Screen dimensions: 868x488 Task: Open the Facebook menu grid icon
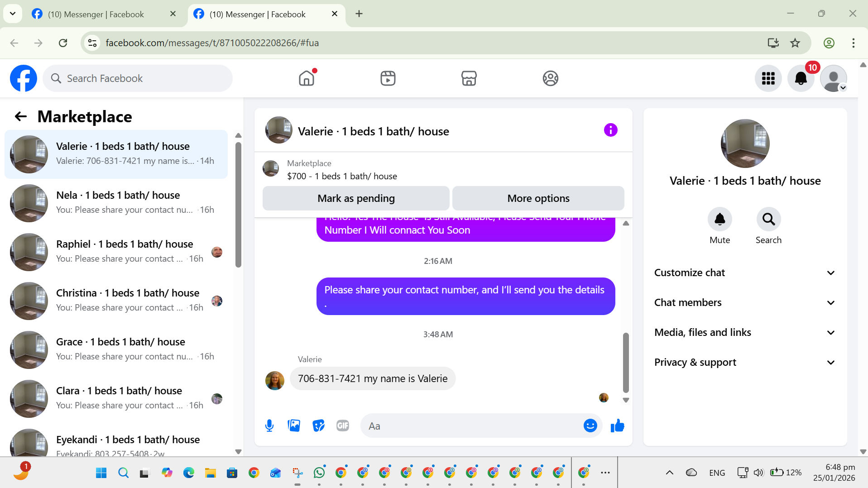768,78
